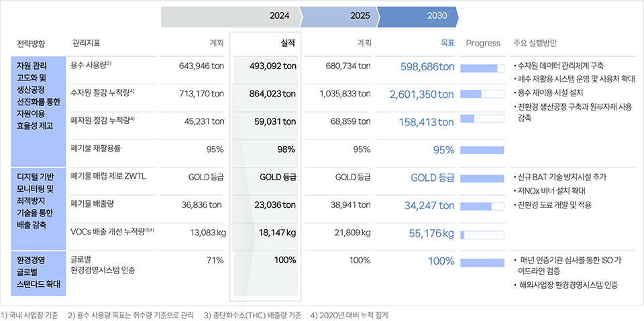Click the 493,092 ton actual value
The image size is (644, 321).
pos(272,66)
